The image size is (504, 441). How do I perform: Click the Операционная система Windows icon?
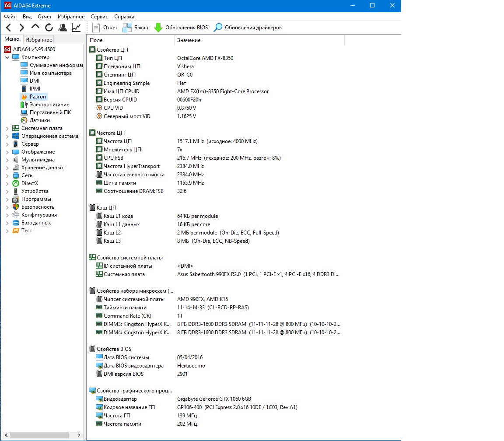[16, 136]
